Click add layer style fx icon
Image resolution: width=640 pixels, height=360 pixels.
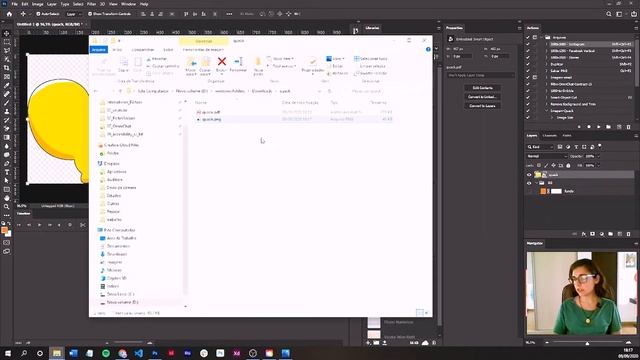pyautogui.click(x=584, y=234)
